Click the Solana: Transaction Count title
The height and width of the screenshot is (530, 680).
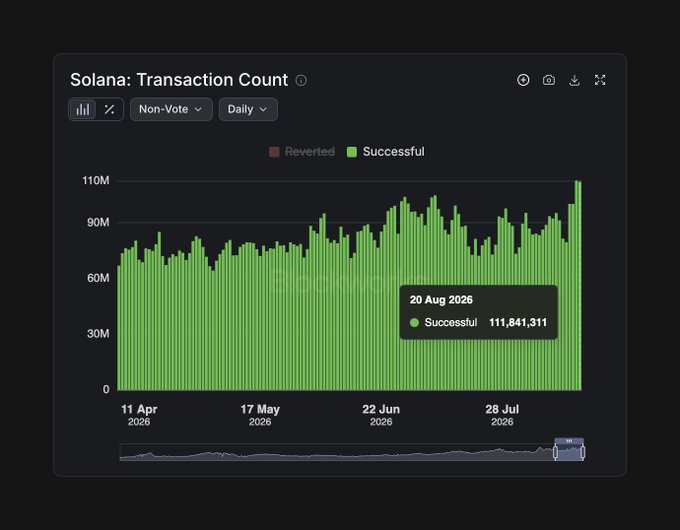[179, 80]
